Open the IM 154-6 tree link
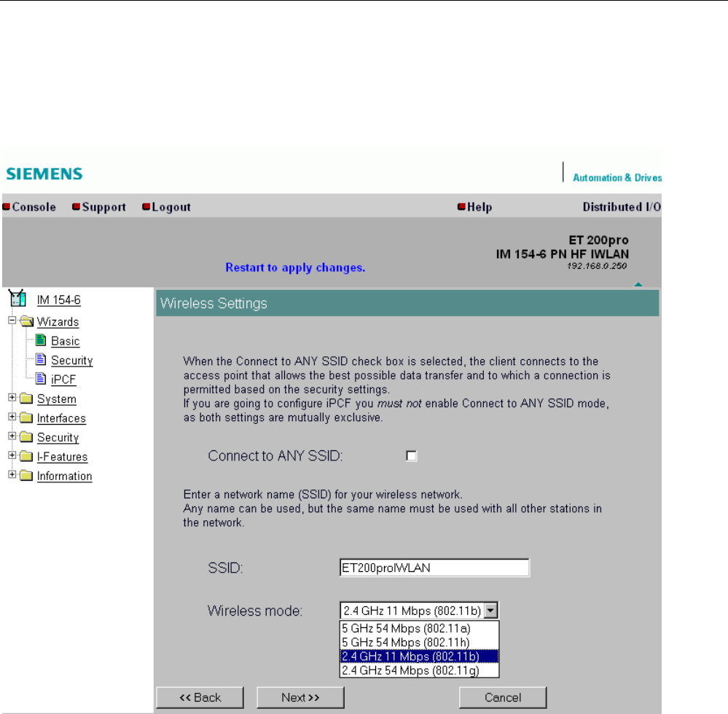This screenshot has width=728, height=714. tap(58, 300)
